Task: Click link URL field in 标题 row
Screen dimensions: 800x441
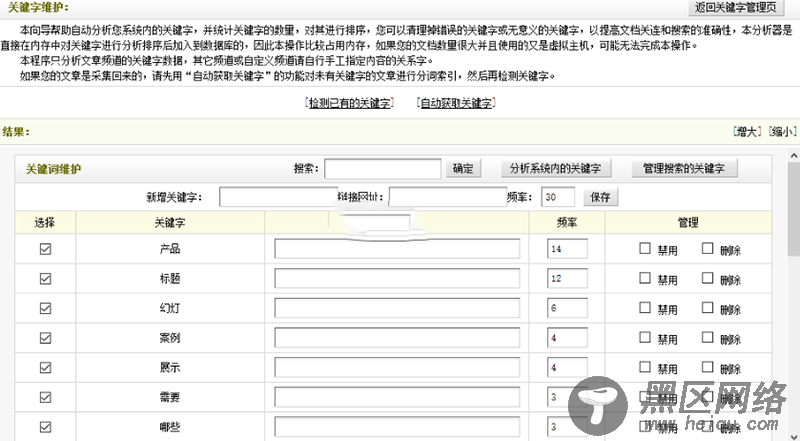Action: tap(397, 279)
